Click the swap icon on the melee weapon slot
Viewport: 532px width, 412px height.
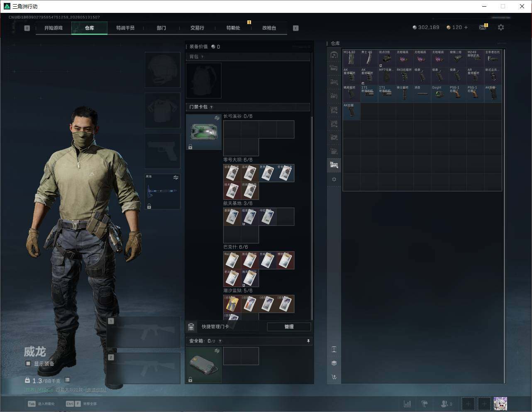[x=176, y=178]
